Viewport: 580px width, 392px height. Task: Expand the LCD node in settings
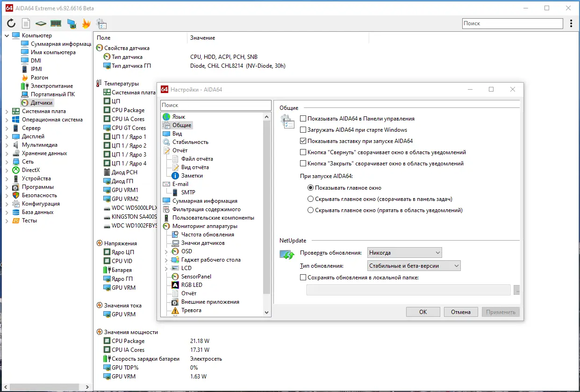166,268
